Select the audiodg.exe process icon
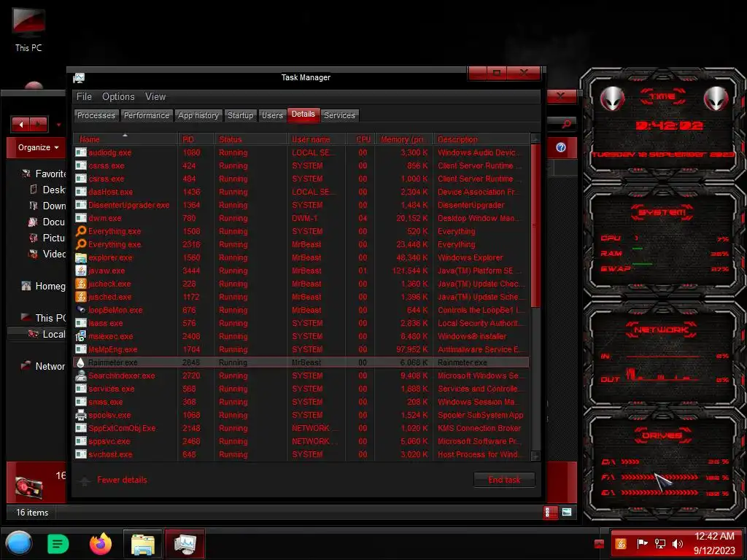 81,152
